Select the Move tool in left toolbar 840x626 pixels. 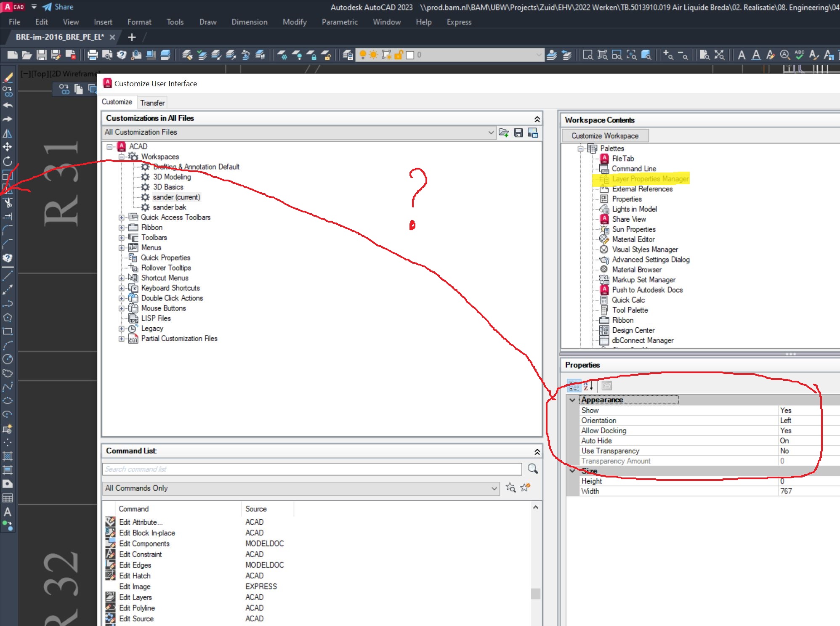pos(8,147)
